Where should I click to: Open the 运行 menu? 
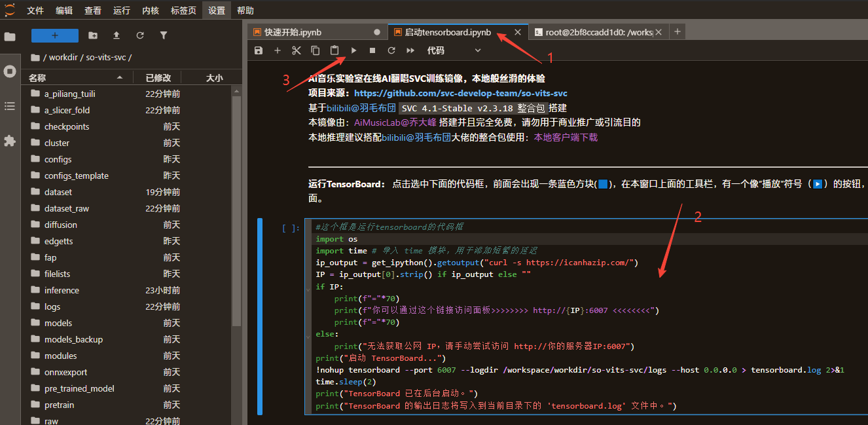tap(122, 10)
